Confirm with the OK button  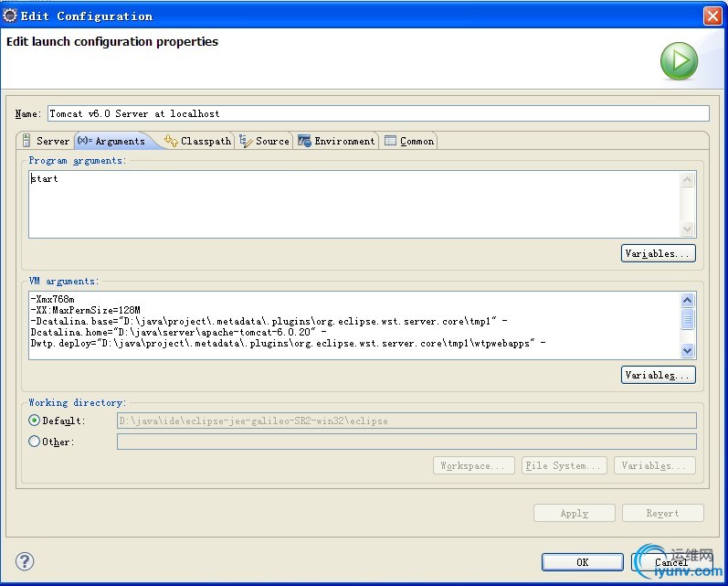[x=582, y=562]
